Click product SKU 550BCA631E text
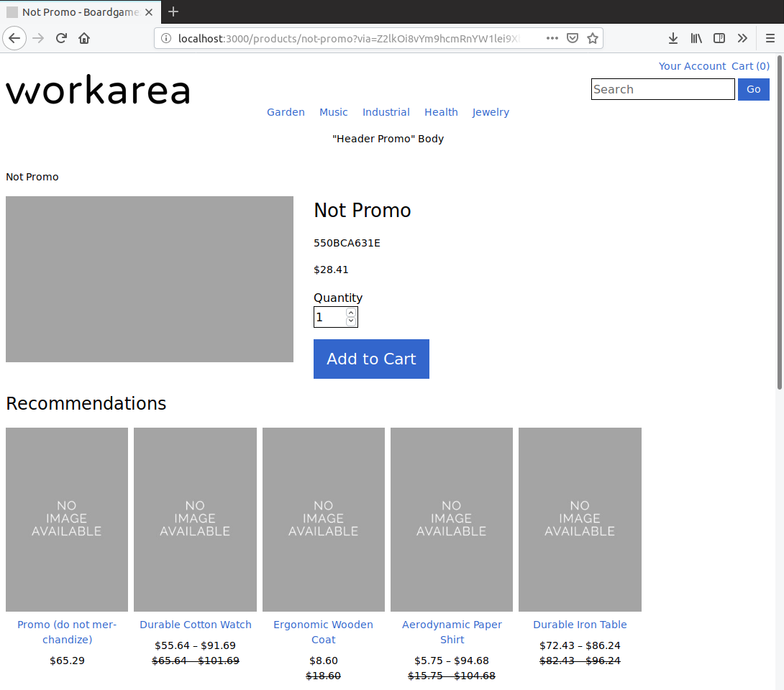 tap(347, 244)
